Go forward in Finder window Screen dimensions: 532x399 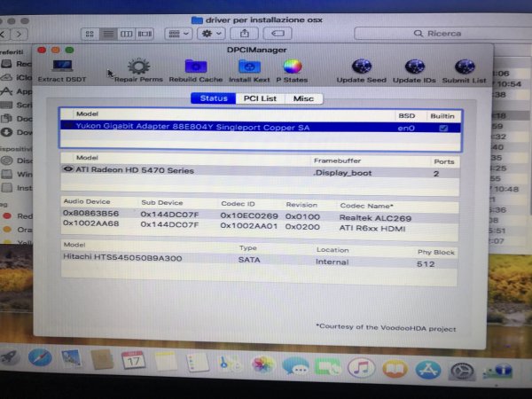pyautogui.click(x=19, y=35)
